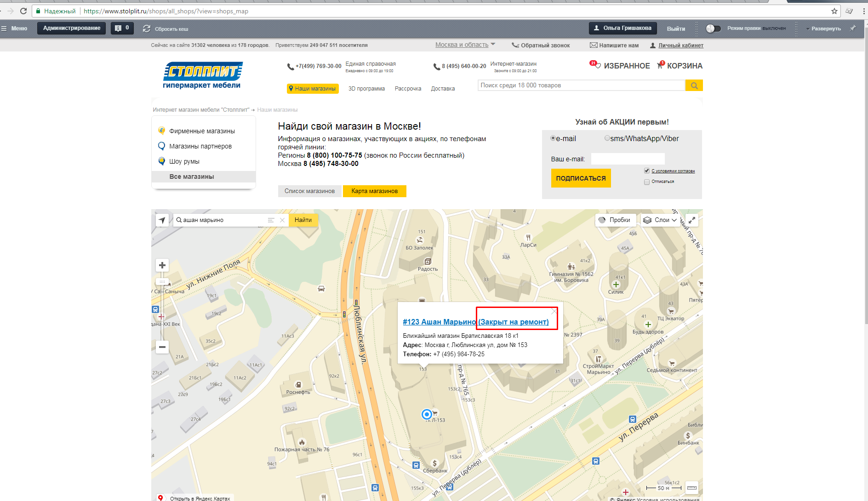Viewport: 868px width, 501px height.
Task: Open the Слои layers dropdown on the map
Action: pyautogui.click(x=661, y=220)
